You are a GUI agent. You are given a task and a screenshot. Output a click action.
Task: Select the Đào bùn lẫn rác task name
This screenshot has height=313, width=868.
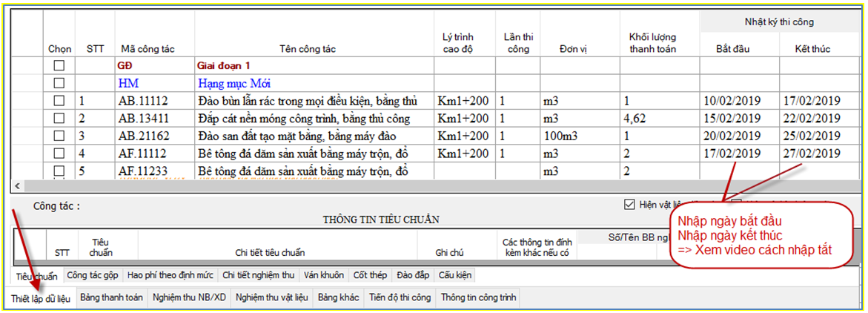tap(314, 101)
